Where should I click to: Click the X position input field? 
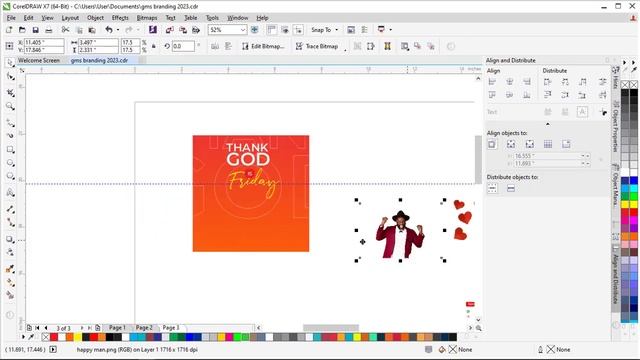pyautogui.click(x=44, y=42)
